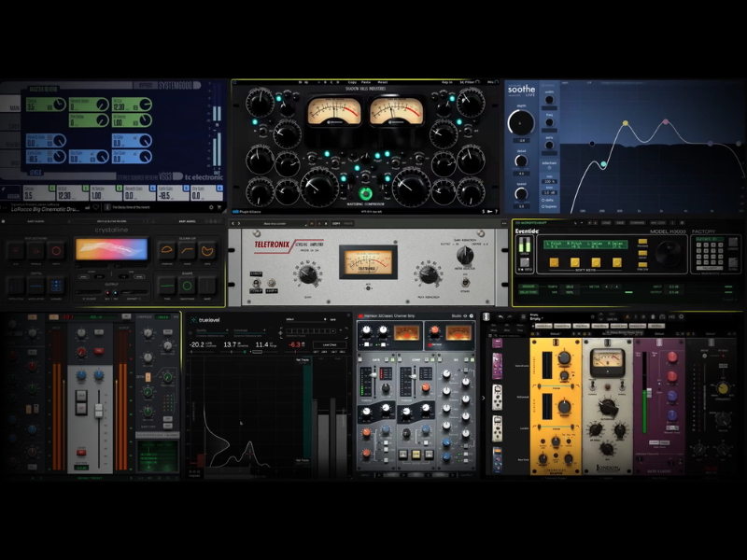
Task: Toggle the red power button on Harrison strip
Action: (362, 316)
